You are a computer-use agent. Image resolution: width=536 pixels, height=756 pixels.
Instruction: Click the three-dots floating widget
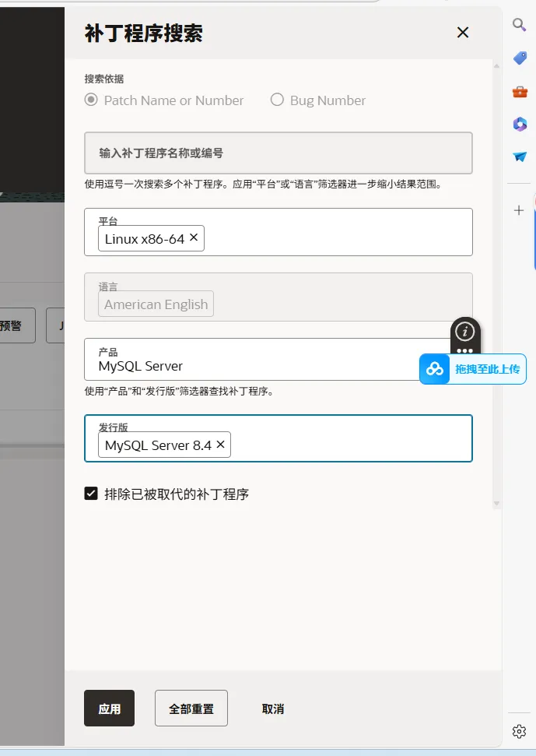point(464,350)
